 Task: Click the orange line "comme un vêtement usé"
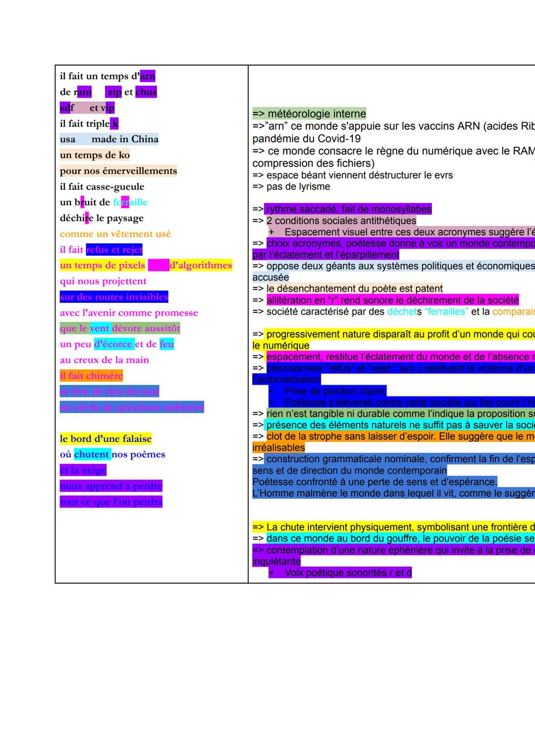pyautogui.click(x=115, y=234)
